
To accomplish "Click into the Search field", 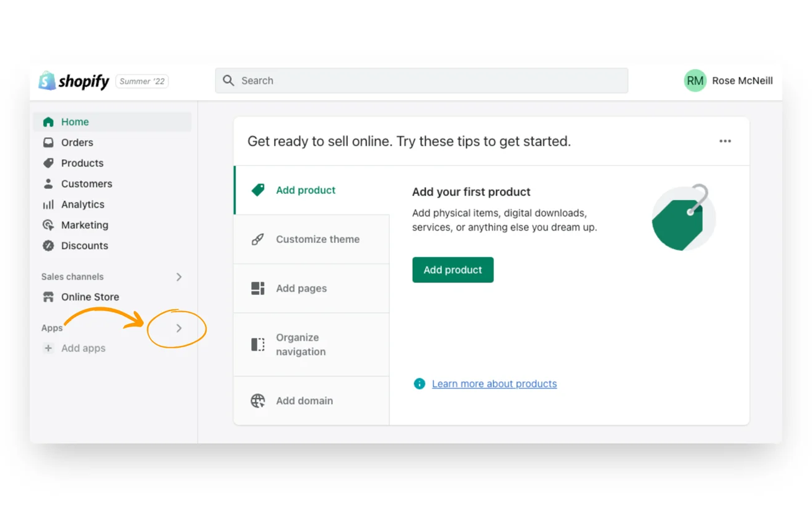I will (x=421, y=81).
